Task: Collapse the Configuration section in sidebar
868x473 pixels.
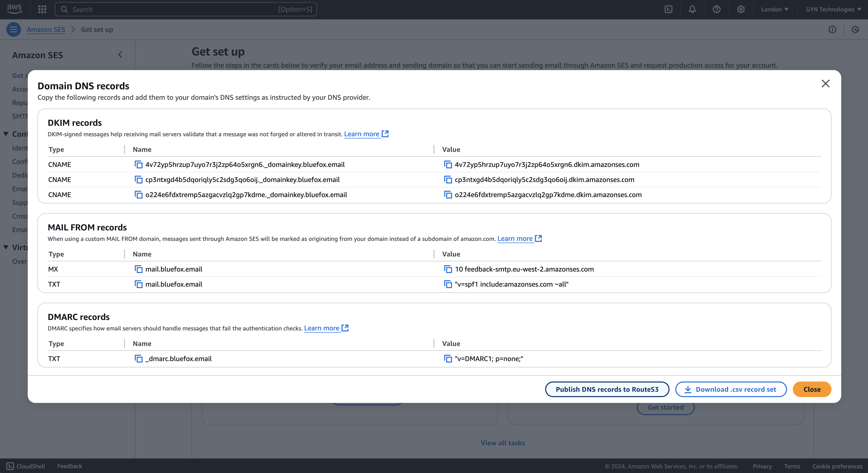Action: [x=6, y=134]
